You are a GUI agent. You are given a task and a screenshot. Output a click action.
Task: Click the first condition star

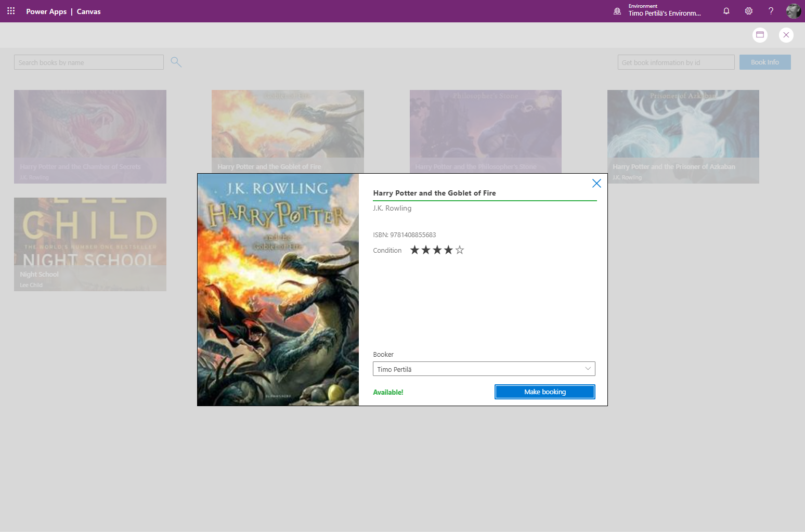[414, 250]
